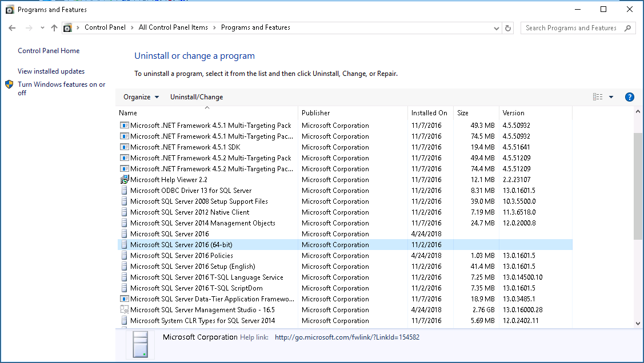The width and height of the screenshot is (644, 363).
Task: Click icon of SQL Server 2012 Native Client
Action: pos(124,212)
